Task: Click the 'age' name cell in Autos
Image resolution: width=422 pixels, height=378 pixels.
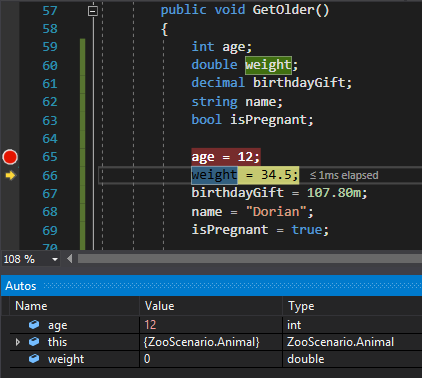Action: tap(57, 325)
